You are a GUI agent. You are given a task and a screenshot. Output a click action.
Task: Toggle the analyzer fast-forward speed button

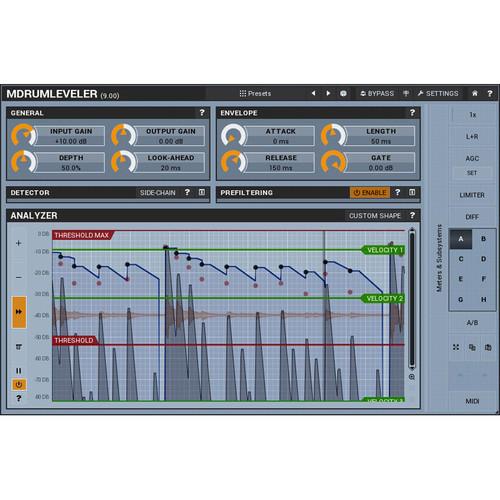pos(19,312)
